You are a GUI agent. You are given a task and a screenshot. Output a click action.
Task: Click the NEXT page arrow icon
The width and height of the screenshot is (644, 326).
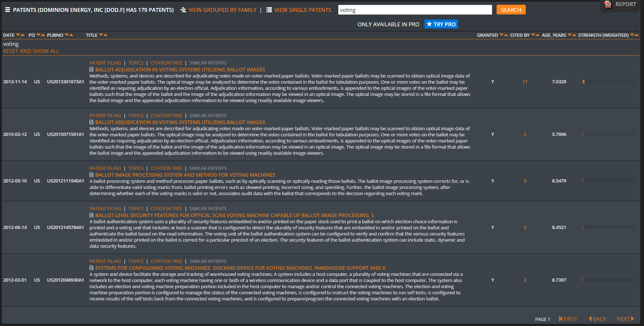click(x=632, y=319)
